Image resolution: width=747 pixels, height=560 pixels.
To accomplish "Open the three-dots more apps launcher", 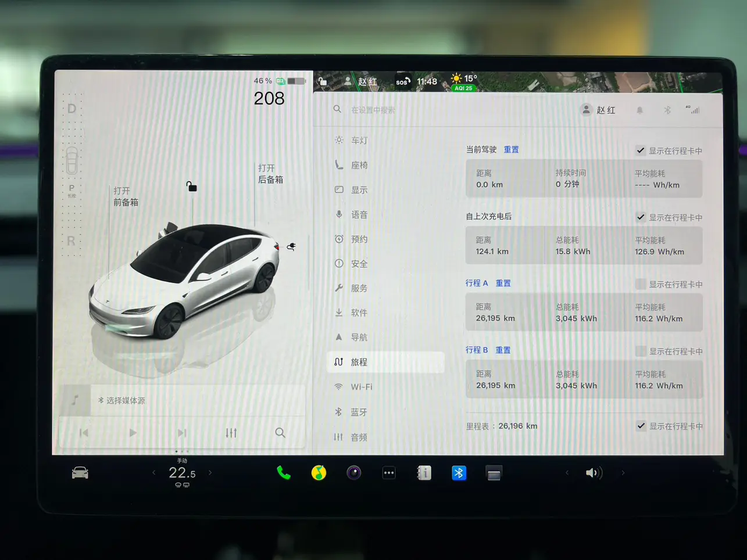I will pos(389,473).
